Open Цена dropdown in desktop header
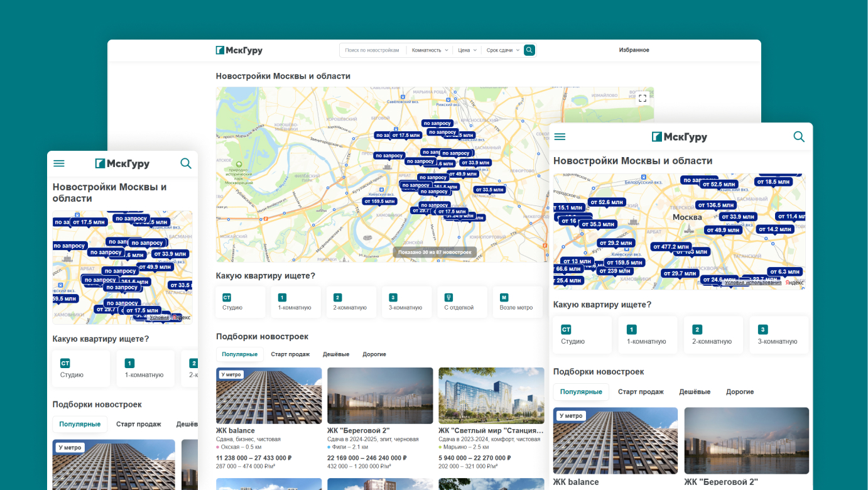This screenshot has width=868, height=490. (x=467, y=50)
